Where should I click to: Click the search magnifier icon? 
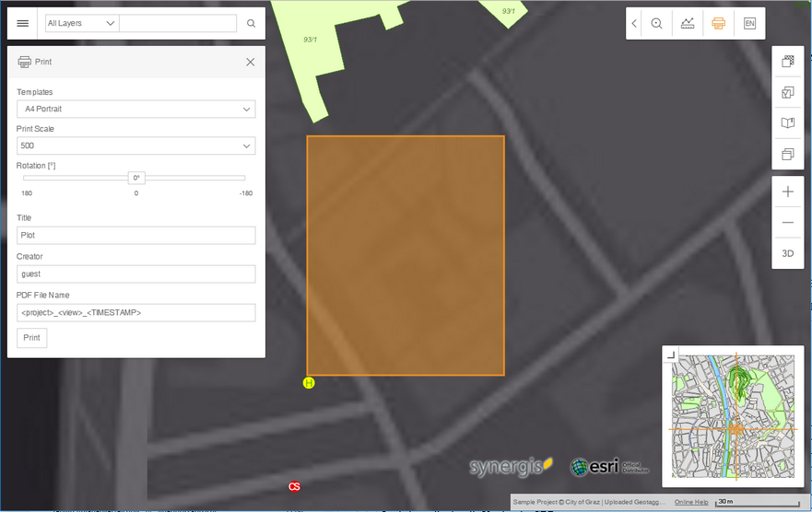tap(251, 23)
